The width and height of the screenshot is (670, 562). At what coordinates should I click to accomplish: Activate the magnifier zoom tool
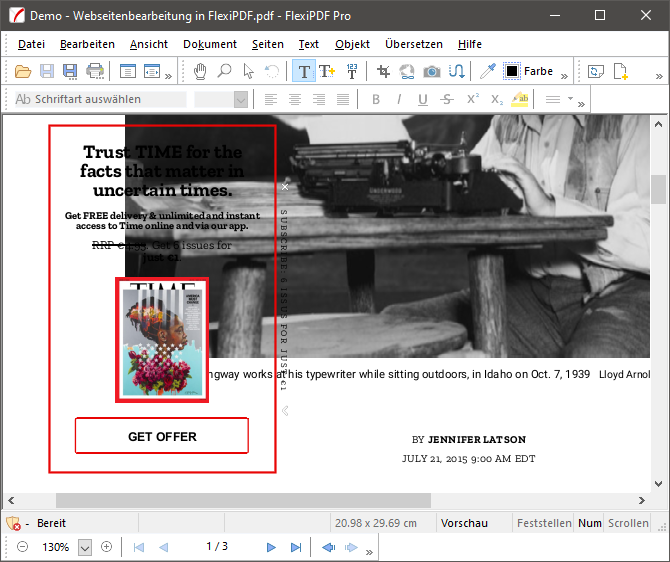pos(224,71)
